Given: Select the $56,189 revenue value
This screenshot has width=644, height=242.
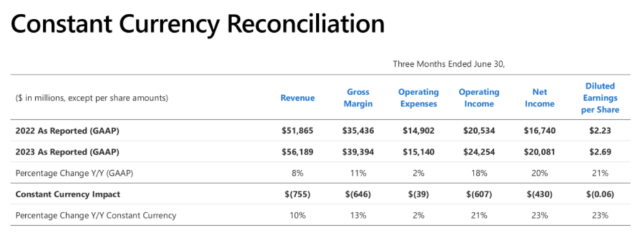Looking at the screenshot, I should click(297, 152).
